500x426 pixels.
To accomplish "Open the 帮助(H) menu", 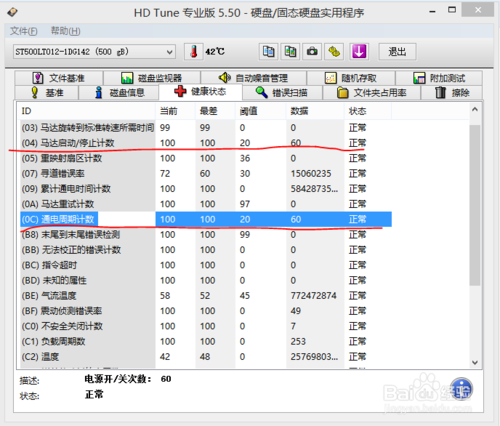I will coord(65,31).
